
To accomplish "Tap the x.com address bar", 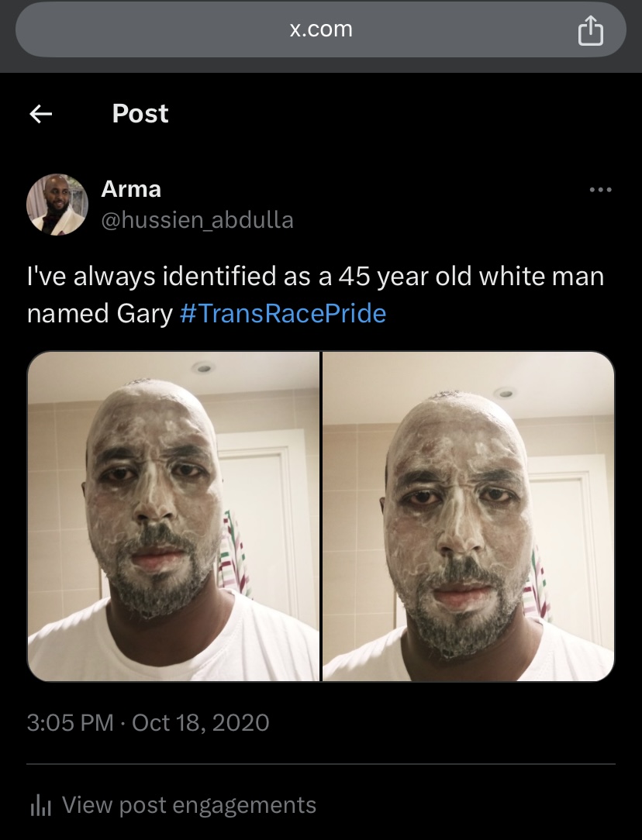I will pos(320,30).
